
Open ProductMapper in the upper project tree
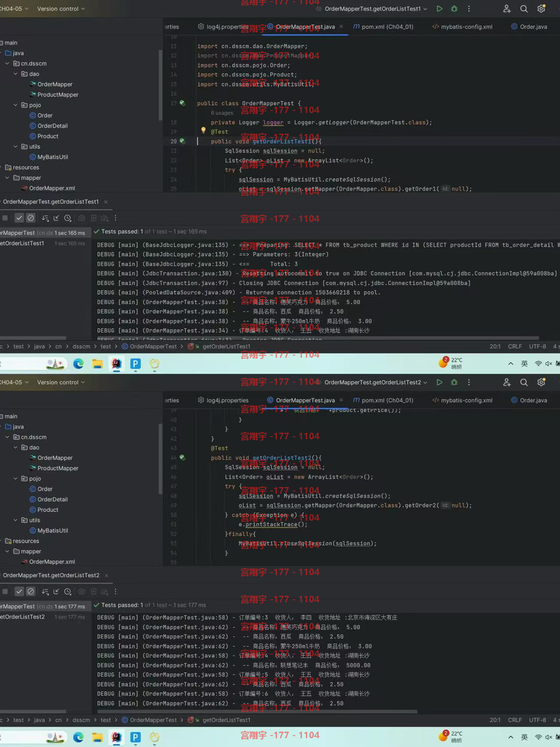53,95
